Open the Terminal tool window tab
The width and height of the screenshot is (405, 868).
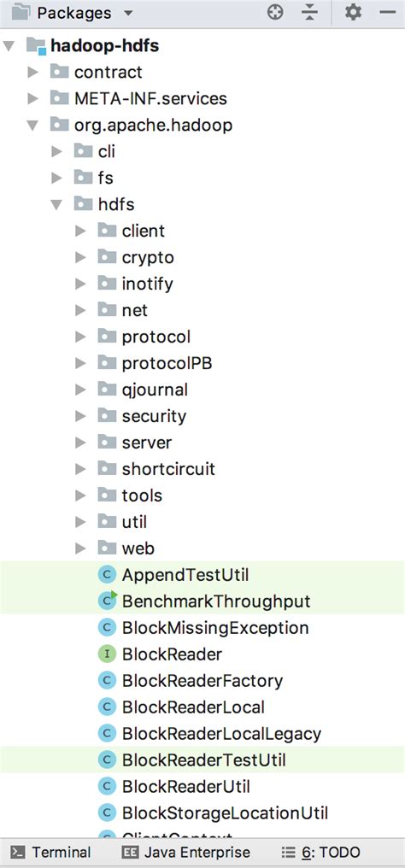pyautogui.click(x=51, y=853)
